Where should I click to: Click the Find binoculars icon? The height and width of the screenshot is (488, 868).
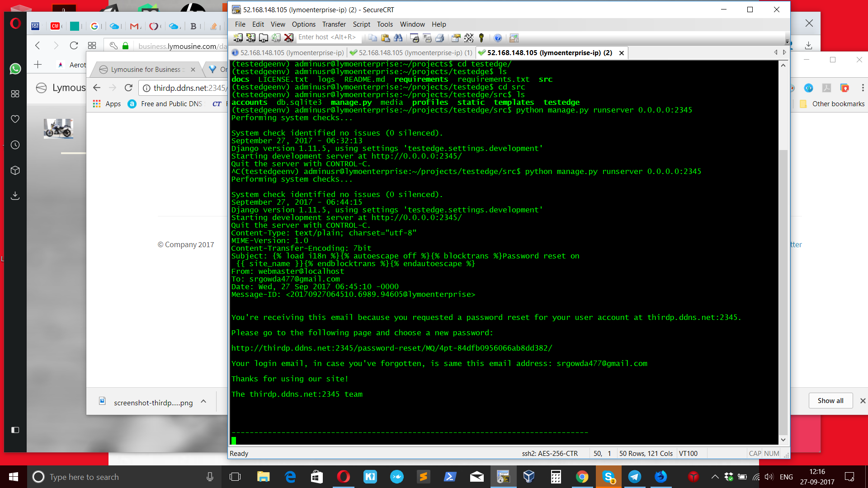pos(398,38)
